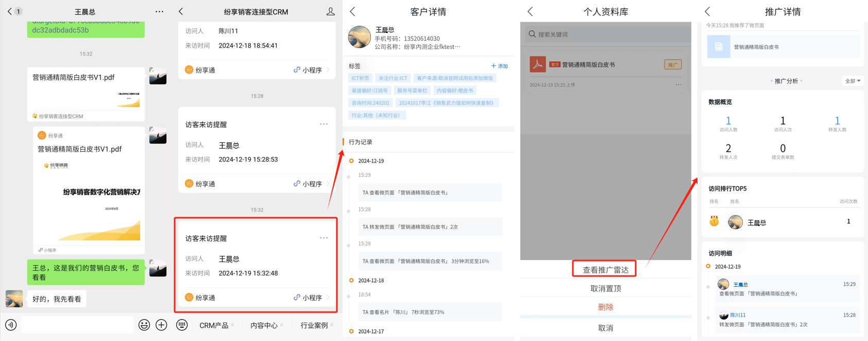Tap the 转发人次 value 2
The height and width of the screenshot is (341, 868).
[728, 149]
